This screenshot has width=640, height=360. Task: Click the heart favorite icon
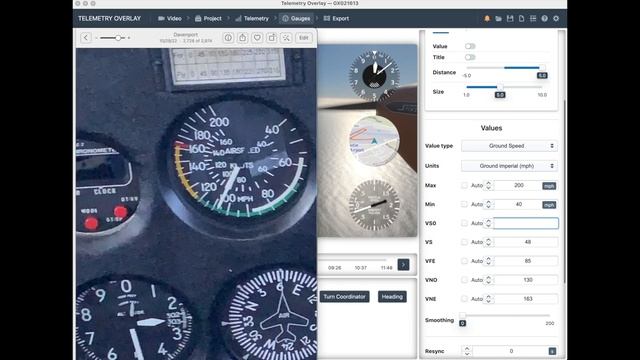click(257, 38)
